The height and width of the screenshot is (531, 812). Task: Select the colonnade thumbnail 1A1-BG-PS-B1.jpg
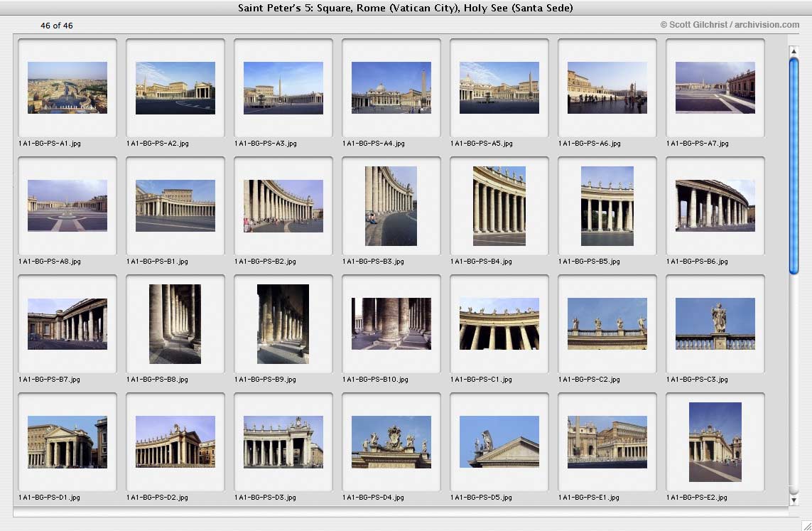tap(175, 205)
